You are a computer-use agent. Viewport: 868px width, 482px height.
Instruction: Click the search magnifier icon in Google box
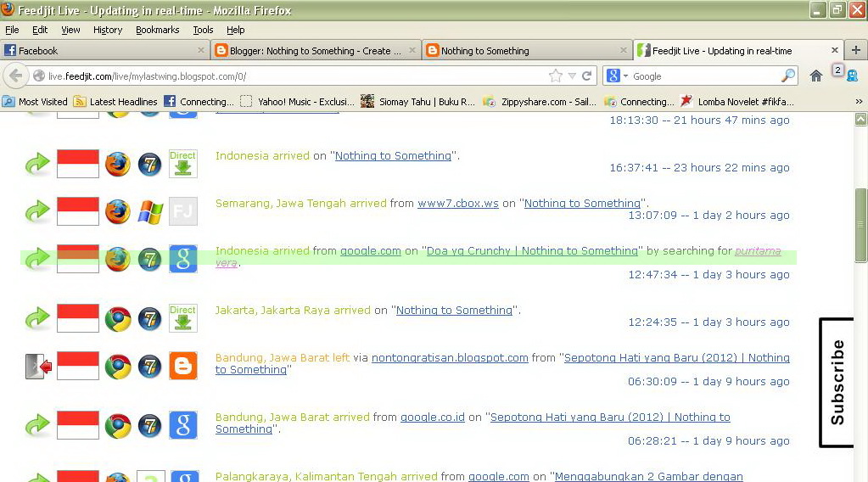tap(787, 76)
